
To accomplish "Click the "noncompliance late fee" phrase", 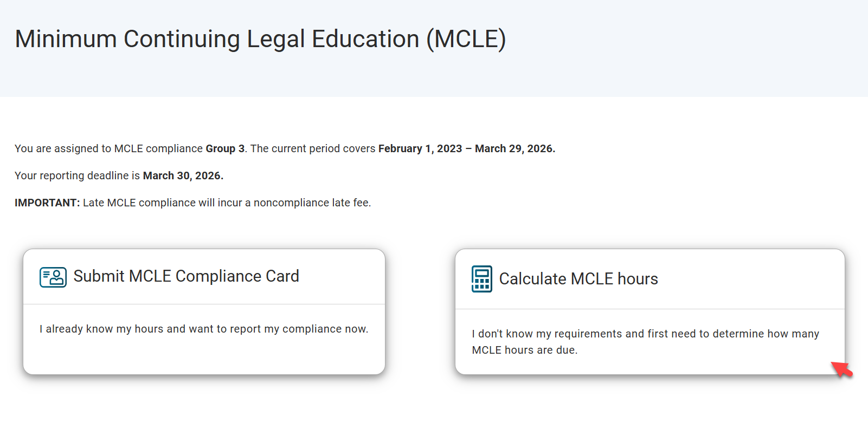I will (x=312, y=203).
